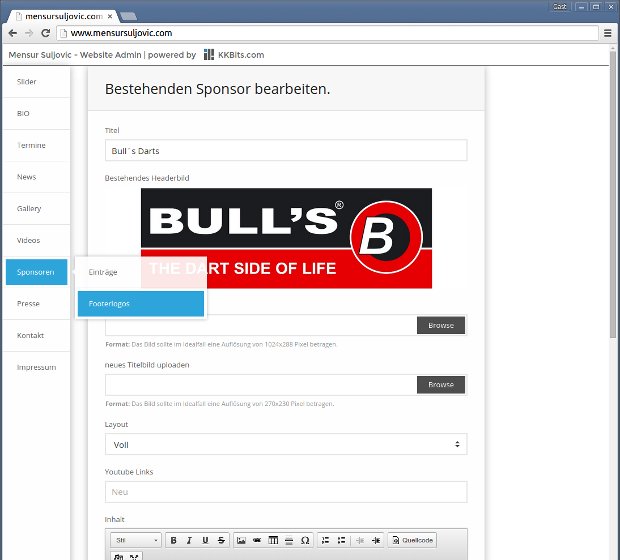Insert special character (Omega) symbol

click(305, 540)
